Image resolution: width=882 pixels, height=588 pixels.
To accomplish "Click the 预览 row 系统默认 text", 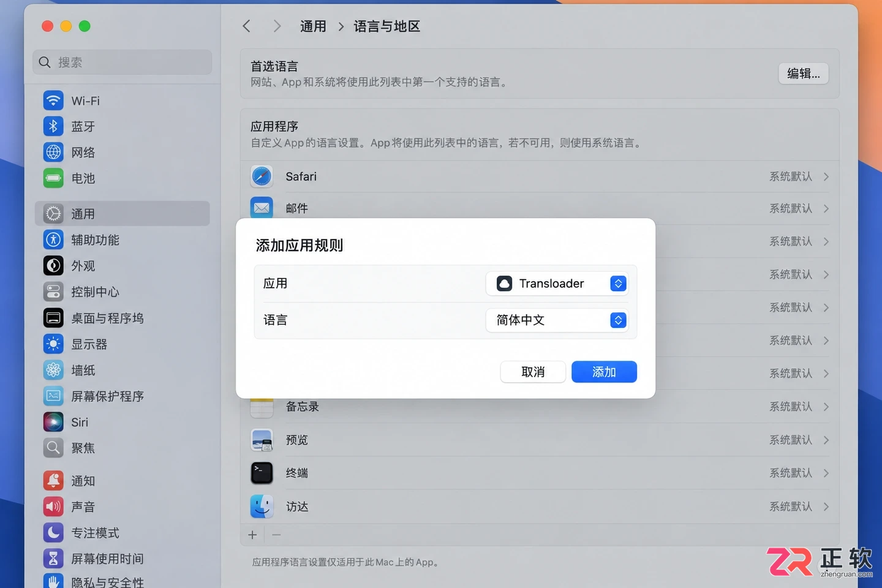I will coord(791,440).
